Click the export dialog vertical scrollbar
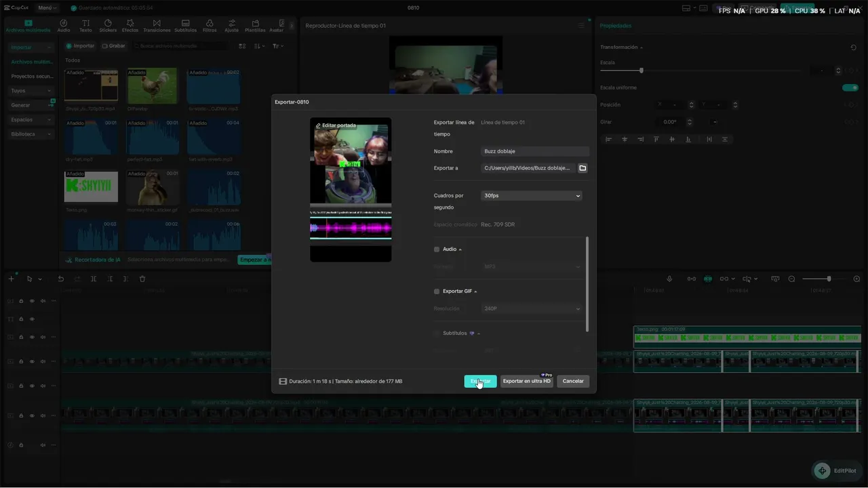The image size is (868, 488). [x=587, y=285]
